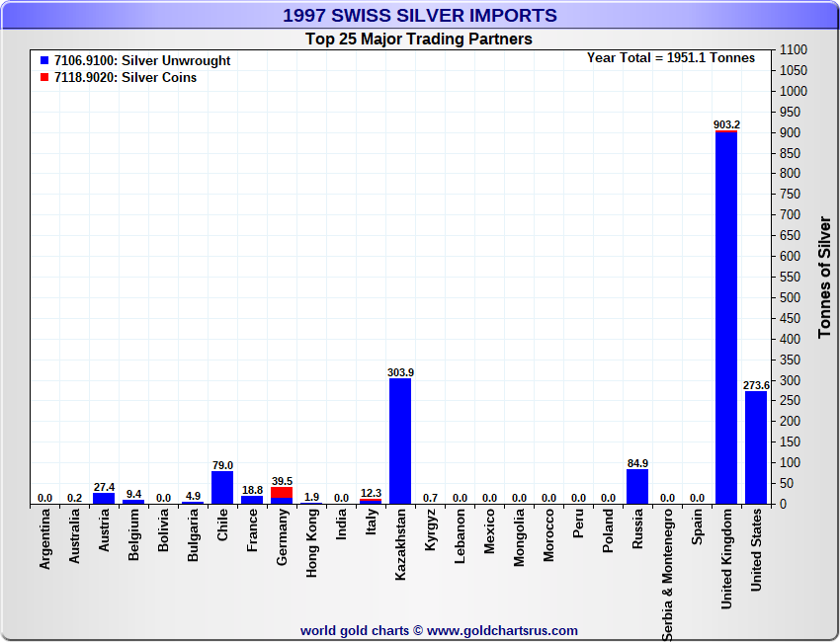Click the 7106.9100: Silver Unwrought legend text
The width and height of the screenshot is (840, 642).
(142, 61)
